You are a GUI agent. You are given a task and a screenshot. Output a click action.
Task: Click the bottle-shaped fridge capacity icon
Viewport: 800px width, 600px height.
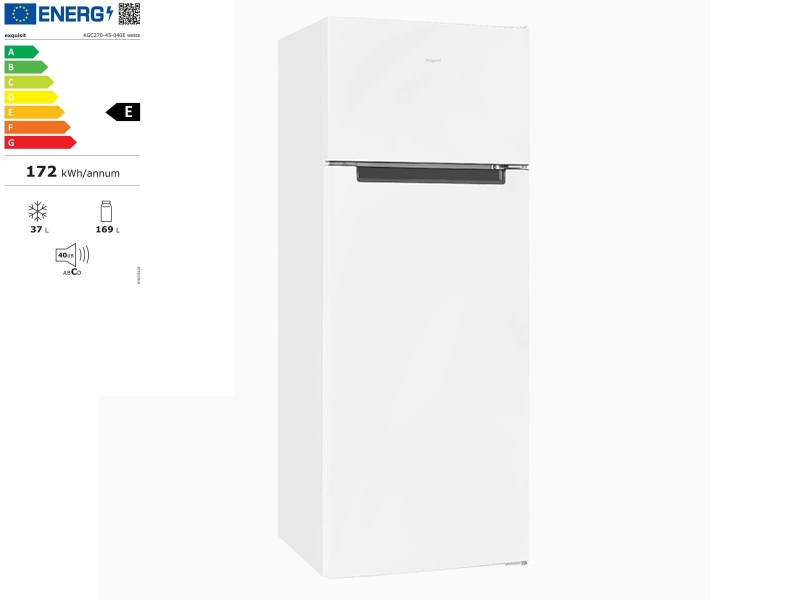pyautogui.click(x=106, y=211)
